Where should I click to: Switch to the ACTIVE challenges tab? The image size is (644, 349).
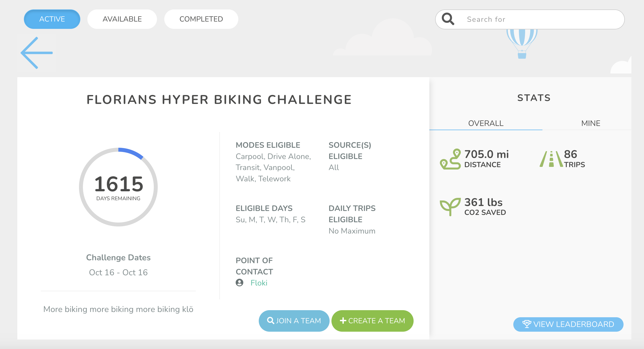(x=52, y=19)
